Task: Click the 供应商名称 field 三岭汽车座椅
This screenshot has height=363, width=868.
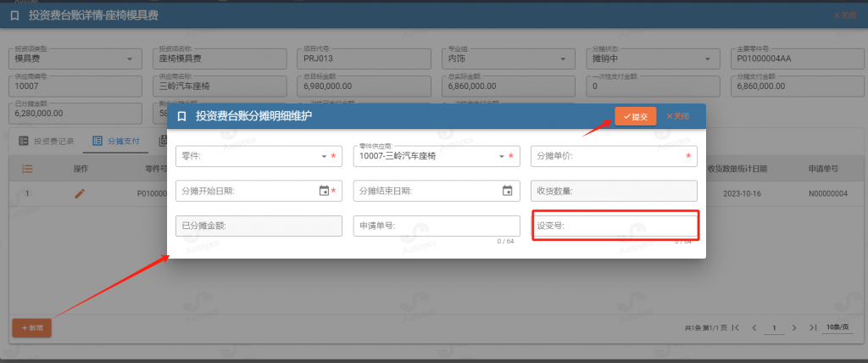Action: click(x=220, y=86)
